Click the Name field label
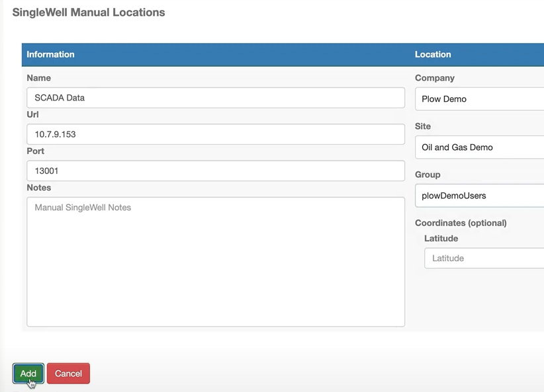Viewport: 544px width, 392px height. coord(39,78)
